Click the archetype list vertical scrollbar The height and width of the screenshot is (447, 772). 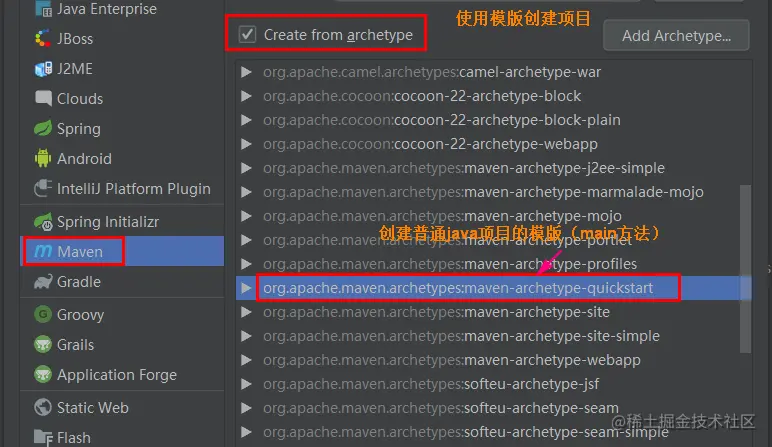pos(745,269)
